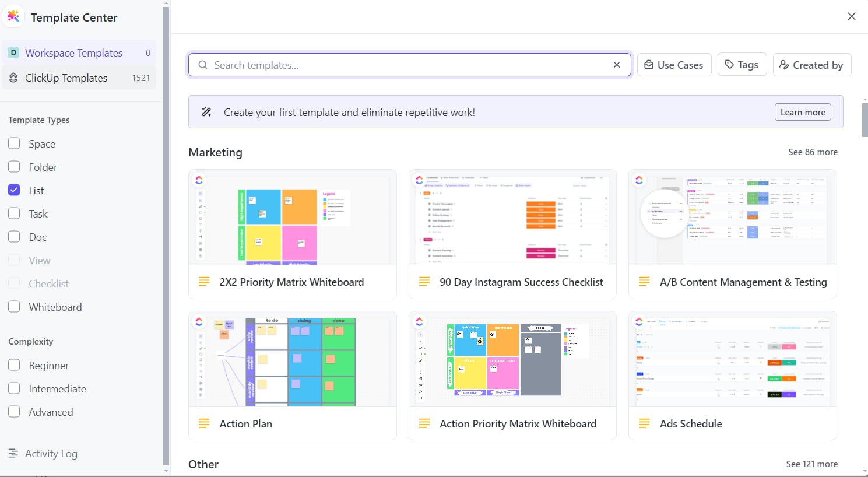
Task: Click the list icon beside Ads Schedule
Action: pyautogui.click(x=644, y=423)
